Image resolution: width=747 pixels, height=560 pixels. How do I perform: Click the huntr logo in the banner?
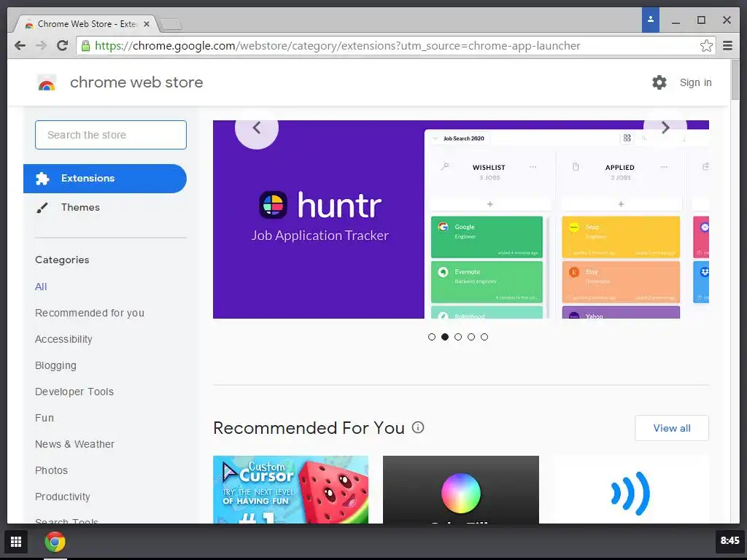click(x=273, y=205)
